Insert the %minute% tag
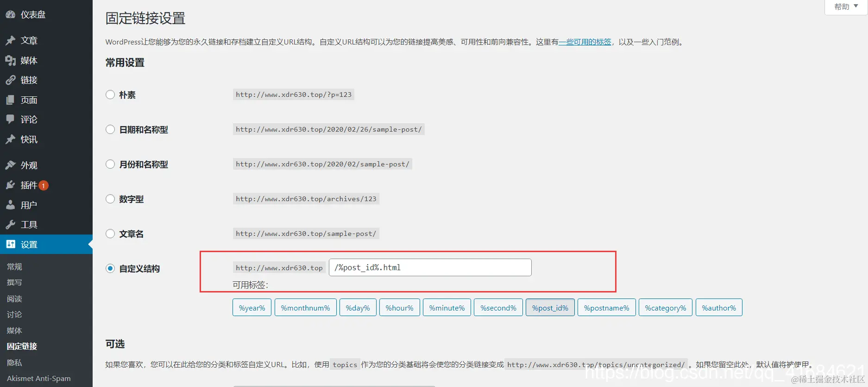 tap(447, 308)
